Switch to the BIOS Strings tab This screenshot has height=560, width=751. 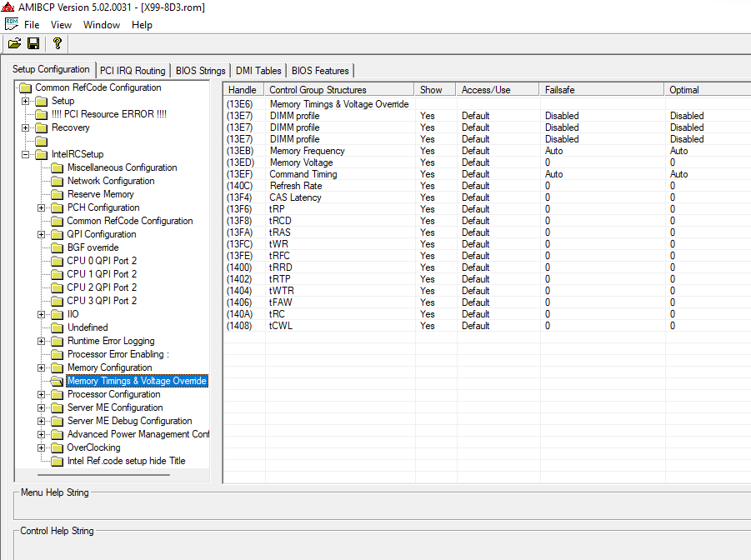(200, 71)
